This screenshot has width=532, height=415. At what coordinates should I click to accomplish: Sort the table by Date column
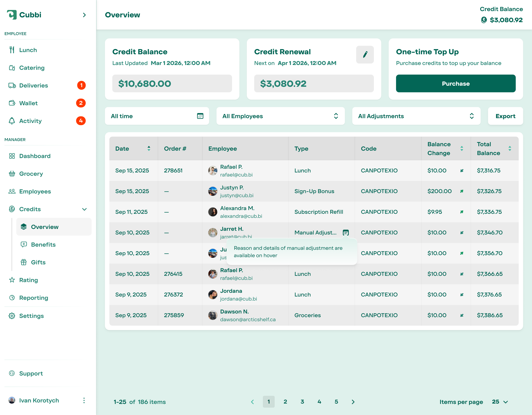tap(149, 148)
